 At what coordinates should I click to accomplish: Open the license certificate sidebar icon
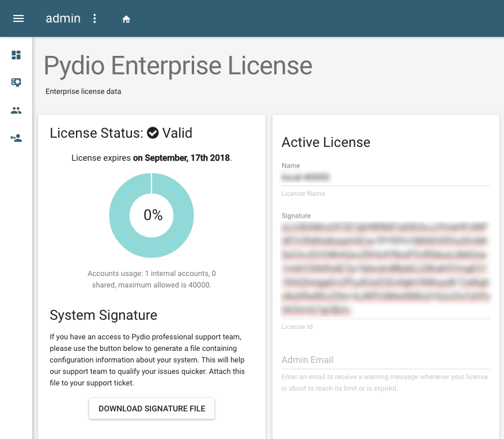16,82
